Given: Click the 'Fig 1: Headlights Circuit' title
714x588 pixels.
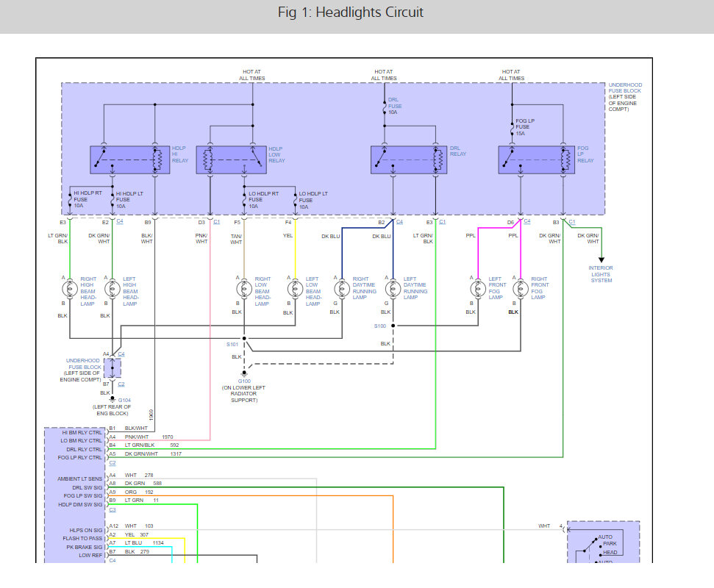Looking at the screenshot, I should point(351,12).
